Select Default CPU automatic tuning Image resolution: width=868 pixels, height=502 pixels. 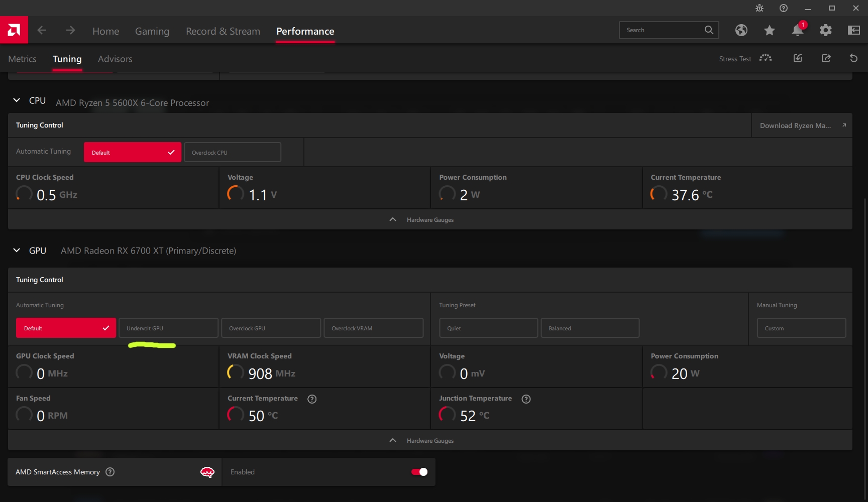133,152
